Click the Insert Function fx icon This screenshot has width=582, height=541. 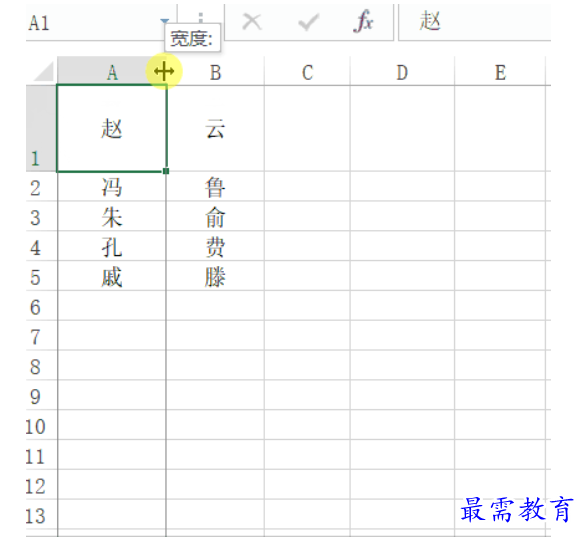click(x=363, y=22)
